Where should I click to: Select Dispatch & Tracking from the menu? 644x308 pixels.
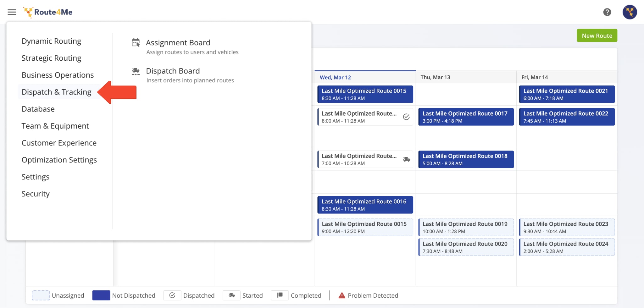tap(56, 92)
